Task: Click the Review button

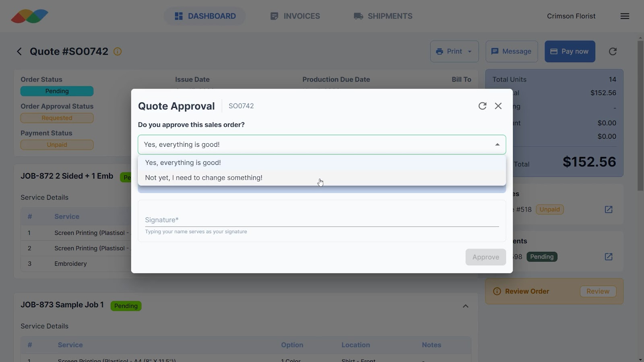Action: click(x=598, y=291)
